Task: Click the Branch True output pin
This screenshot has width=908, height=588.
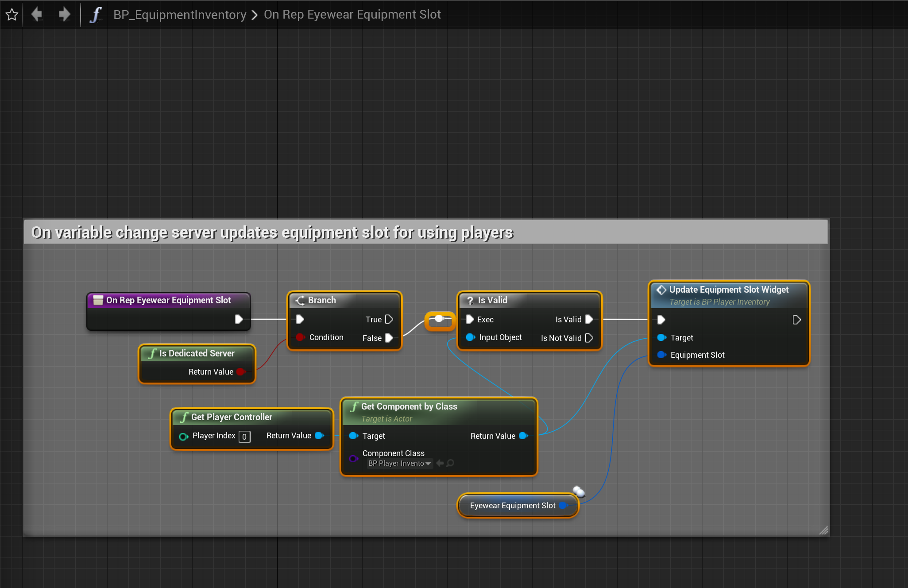Action: 389,319
